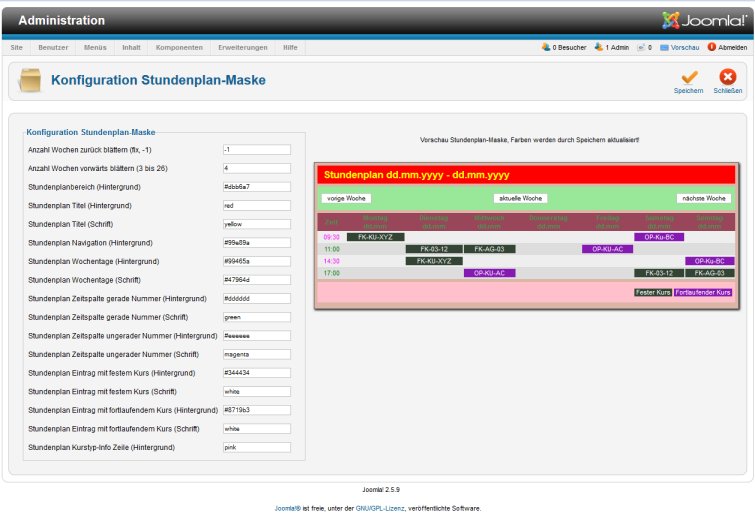
Task: Click the purple 'Fortlaufender Kurs' legend swatch
Action: [703, 293]
